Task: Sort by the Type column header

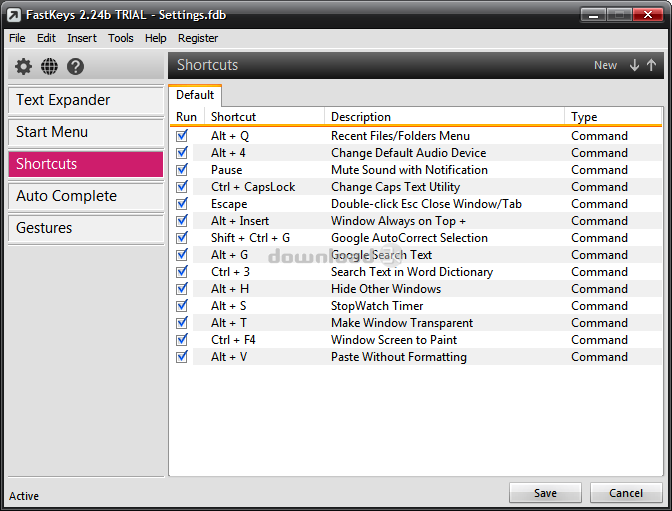Action: (x=613, y=117)
